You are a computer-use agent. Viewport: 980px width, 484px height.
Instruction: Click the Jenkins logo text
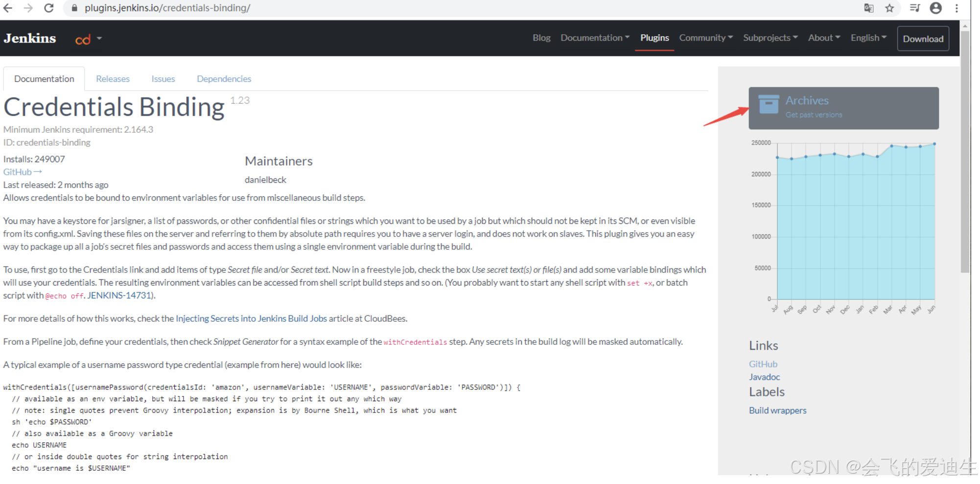30,38
